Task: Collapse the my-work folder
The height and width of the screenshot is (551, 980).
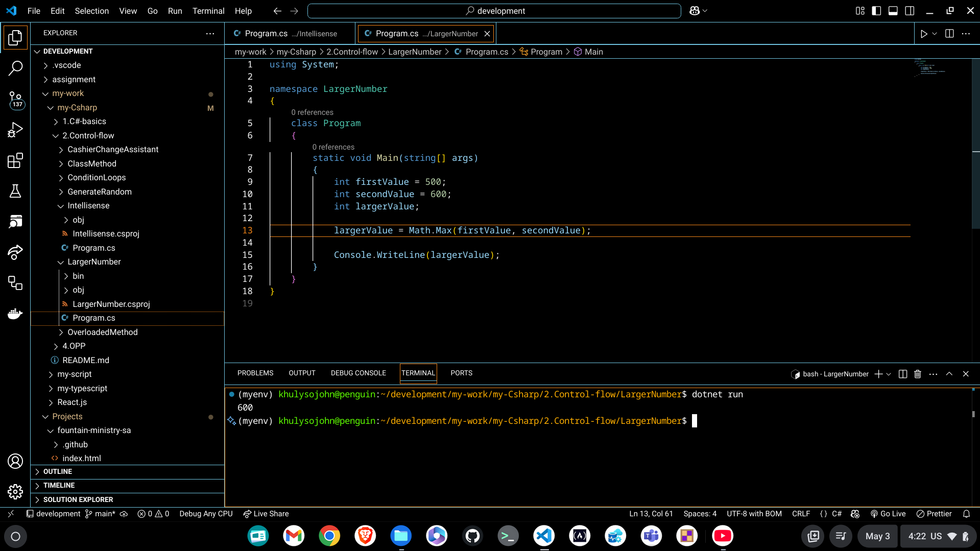Action: click(128, 93)
